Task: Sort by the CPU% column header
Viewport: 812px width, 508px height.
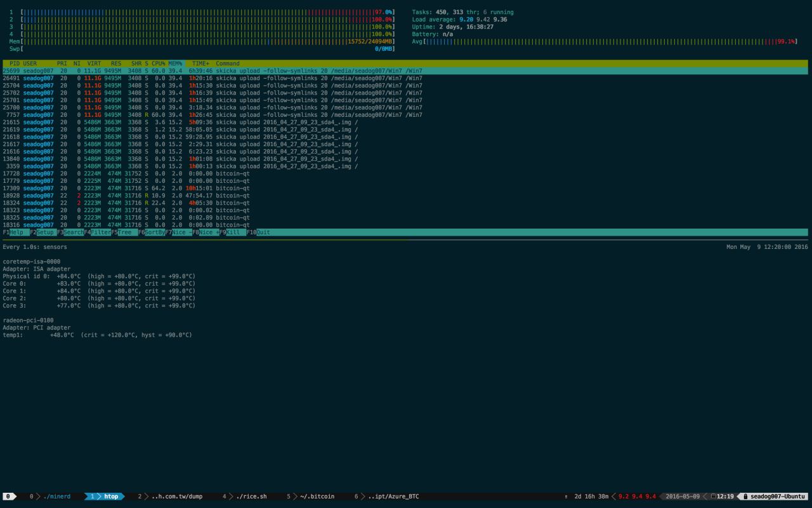Action: pyautogui.click(x=158, y=63)
